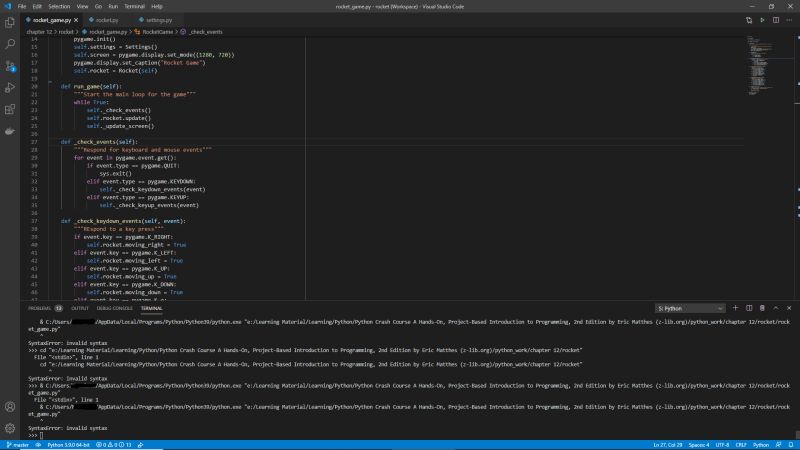This screenshot has height=450, width=800.
Task: Click 'chapter 12' breadcrumb segment
Action: pos(39,32)
